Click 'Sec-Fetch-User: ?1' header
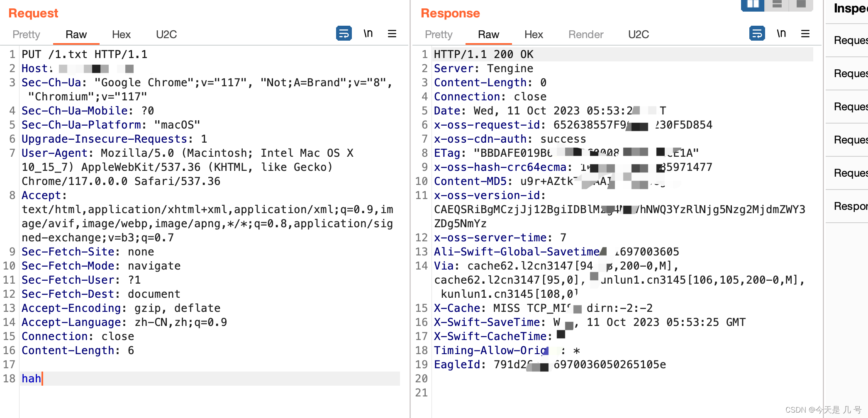868x418 pixels. pyautogui.click(x=81, y=280)
